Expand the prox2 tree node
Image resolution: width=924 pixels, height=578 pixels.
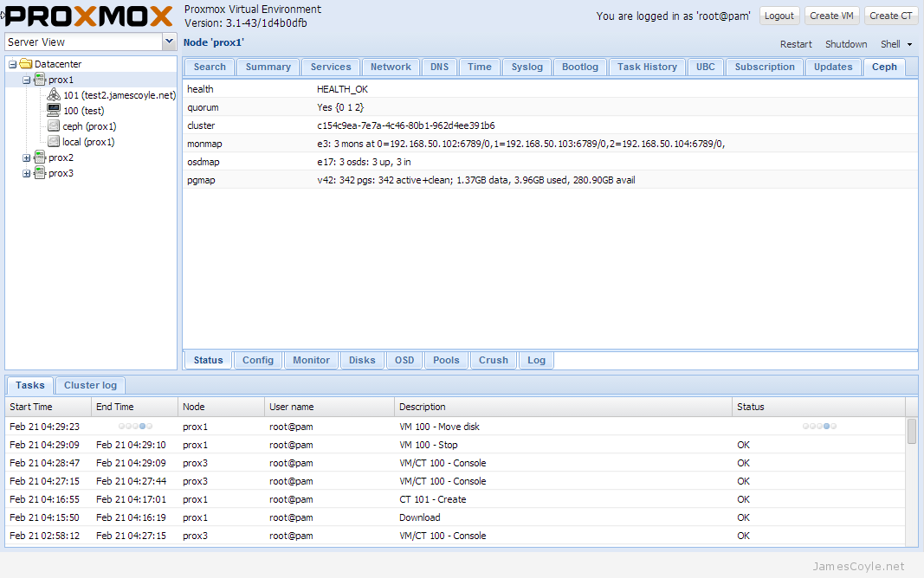pos(27,157)
